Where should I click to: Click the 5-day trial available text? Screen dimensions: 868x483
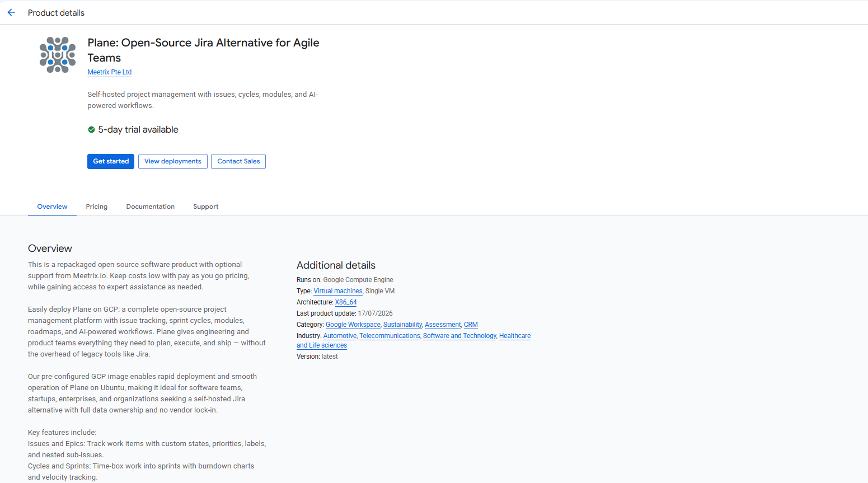[138, 129]
